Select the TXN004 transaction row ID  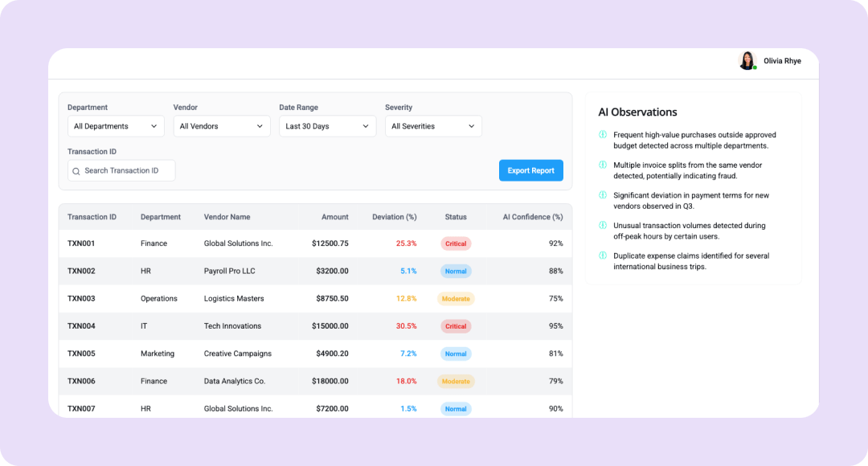[81, 326]
